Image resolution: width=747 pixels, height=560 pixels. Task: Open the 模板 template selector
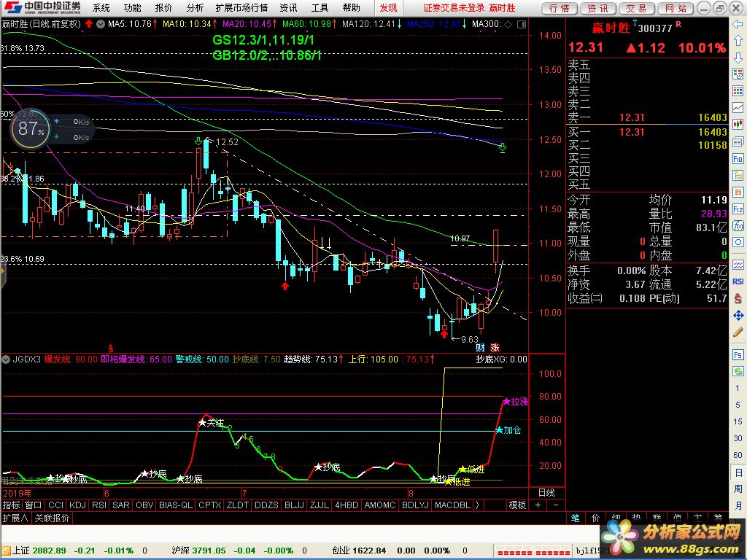[517, 505]
